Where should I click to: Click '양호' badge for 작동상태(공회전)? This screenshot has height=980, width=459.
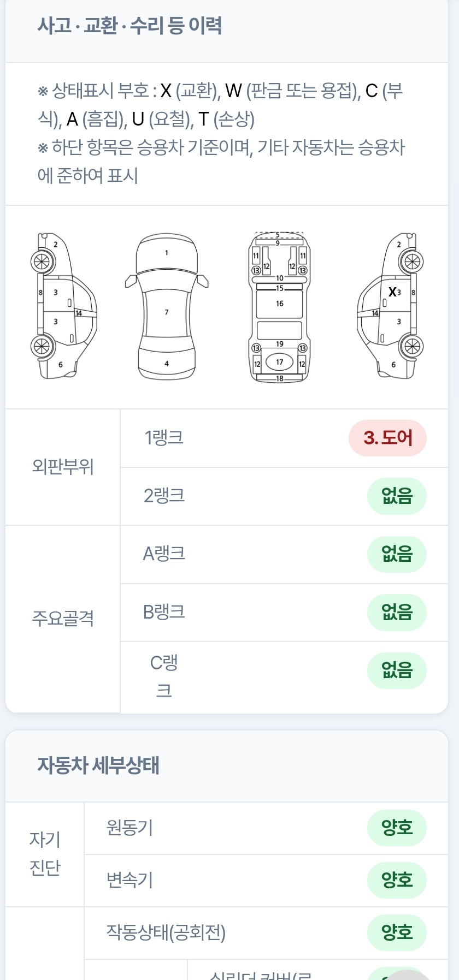[x=397, y=933]
